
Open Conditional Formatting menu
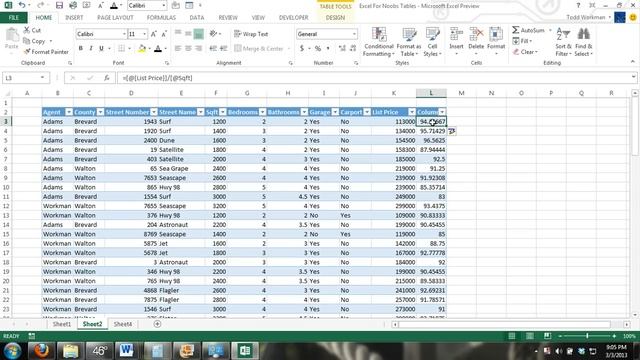379,42
